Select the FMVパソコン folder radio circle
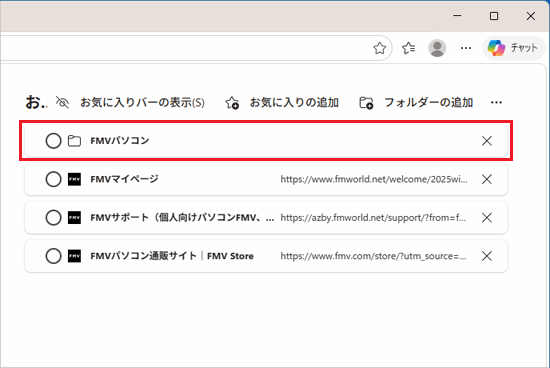This screenshot has height=368, width=550. click(53, 141)
